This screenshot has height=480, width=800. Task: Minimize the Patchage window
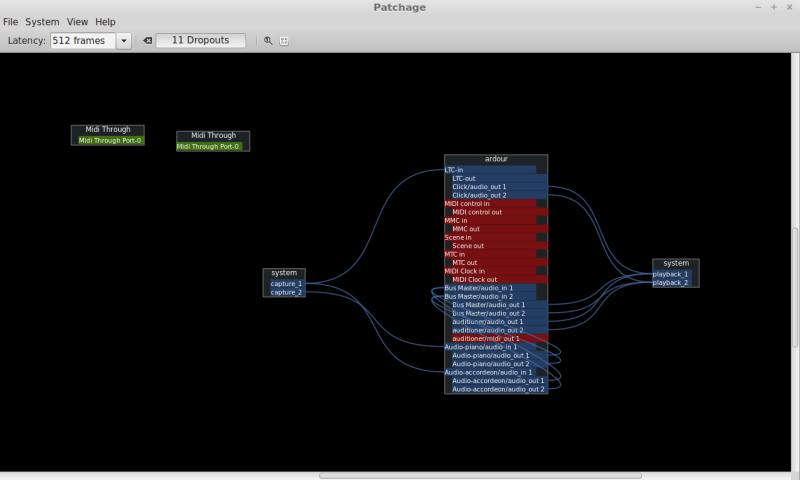pos(757,7)
